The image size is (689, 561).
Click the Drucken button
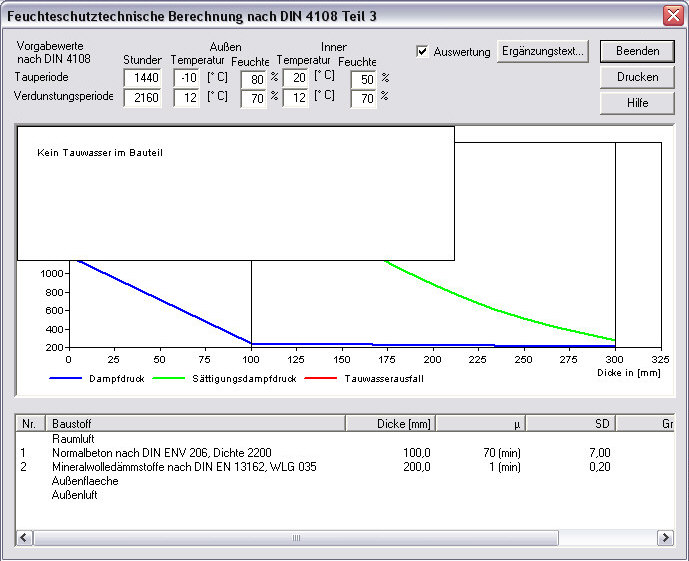[x=637, y=77]
